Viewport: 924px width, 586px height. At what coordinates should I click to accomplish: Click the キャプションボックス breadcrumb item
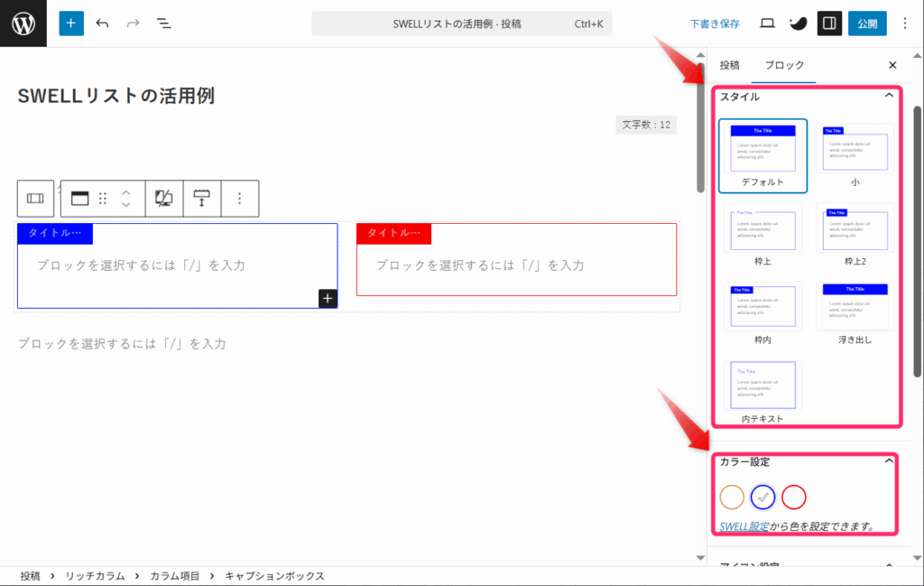click(x=274, y=576)
